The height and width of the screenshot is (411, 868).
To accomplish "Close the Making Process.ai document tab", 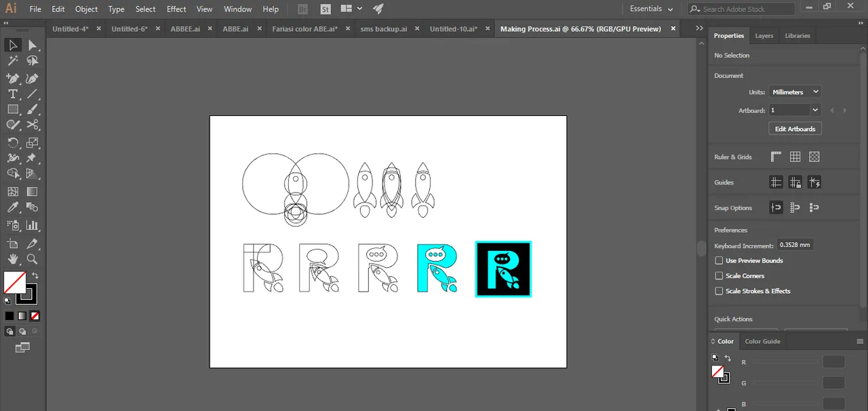I will coord(673,28).
